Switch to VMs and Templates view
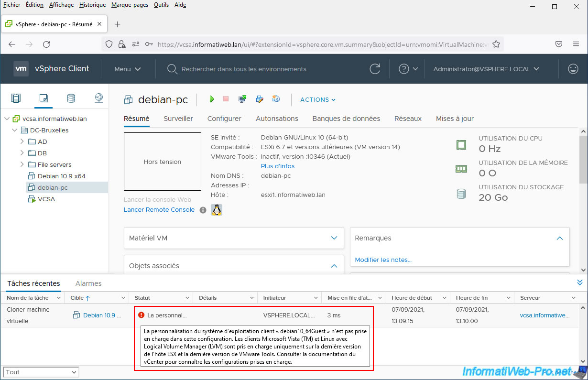 tap(44, 98)
